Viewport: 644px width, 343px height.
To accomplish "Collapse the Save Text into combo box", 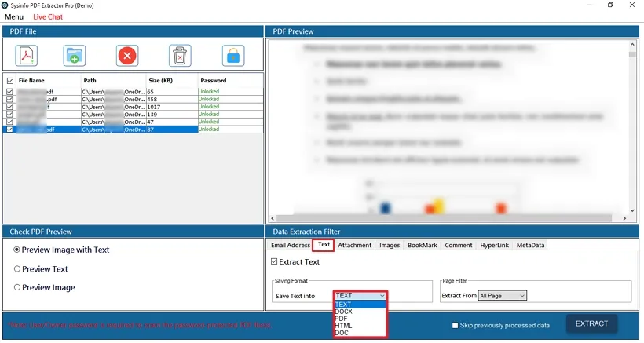I will [360, 295].
